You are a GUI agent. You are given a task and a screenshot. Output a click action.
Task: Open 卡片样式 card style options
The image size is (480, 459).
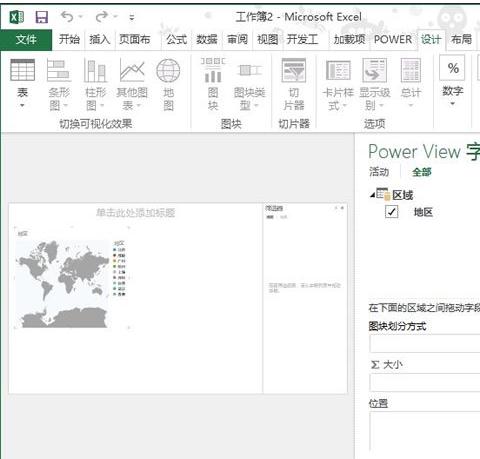point(338,85)
